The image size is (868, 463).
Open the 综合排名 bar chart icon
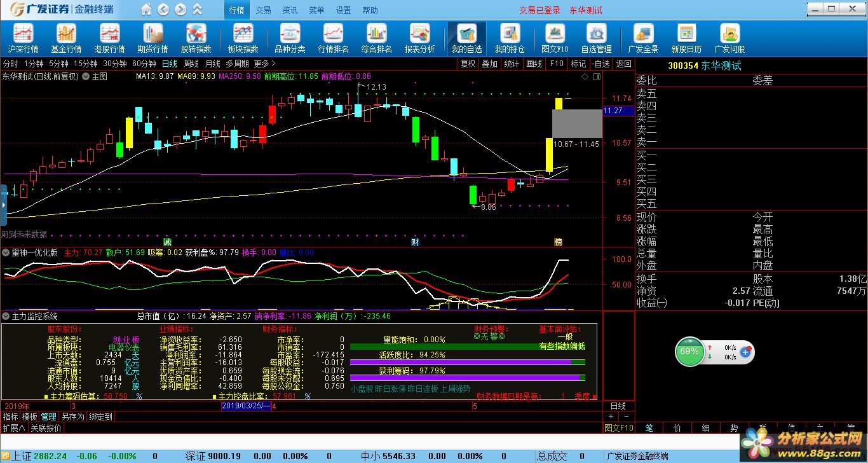376,38
